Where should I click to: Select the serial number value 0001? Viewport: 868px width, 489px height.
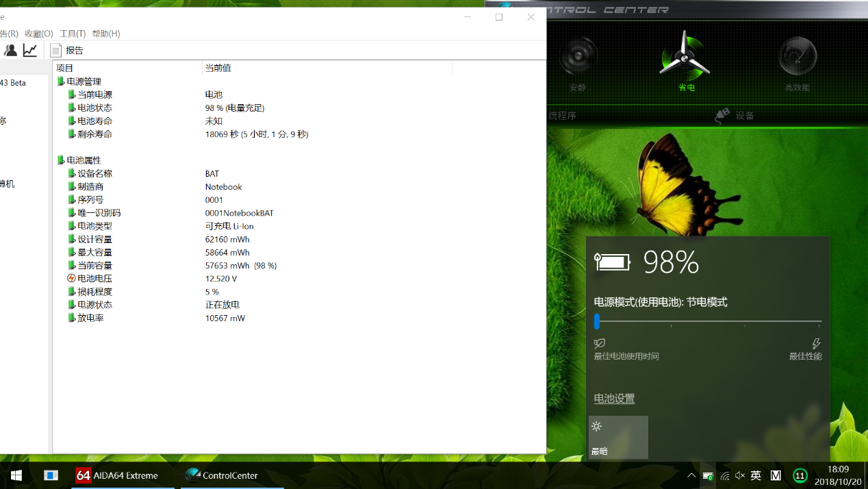pyautogui.click(x=214, y=200)
